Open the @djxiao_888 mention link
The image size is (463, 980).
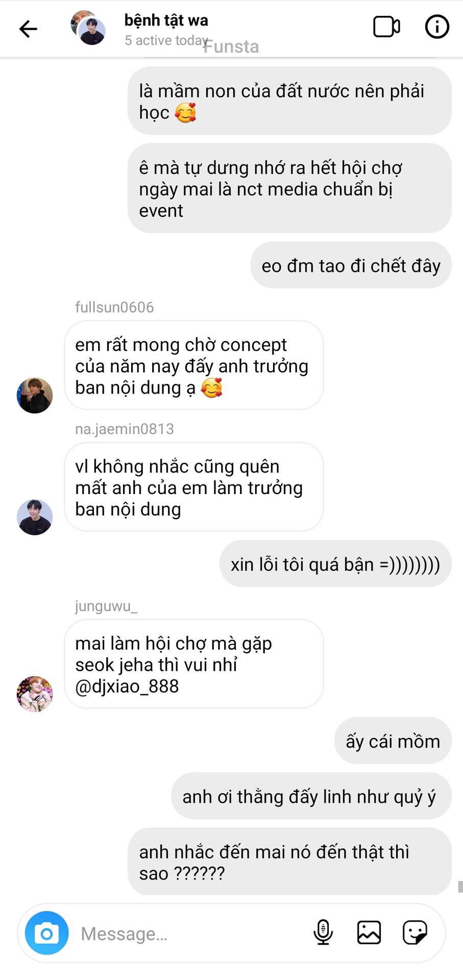(x=127, y=687)
